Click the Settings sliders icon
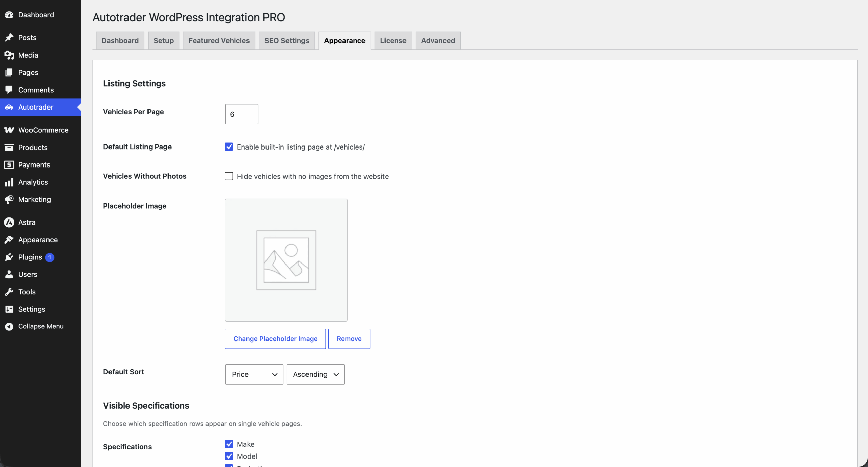 pyautogui.click(x=9, y=309)
